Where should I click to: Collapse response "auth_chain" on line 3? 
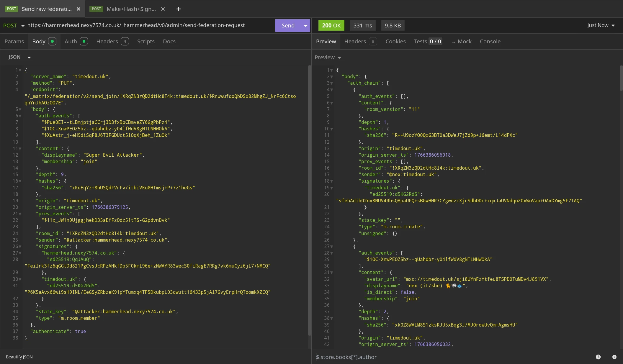332,83
